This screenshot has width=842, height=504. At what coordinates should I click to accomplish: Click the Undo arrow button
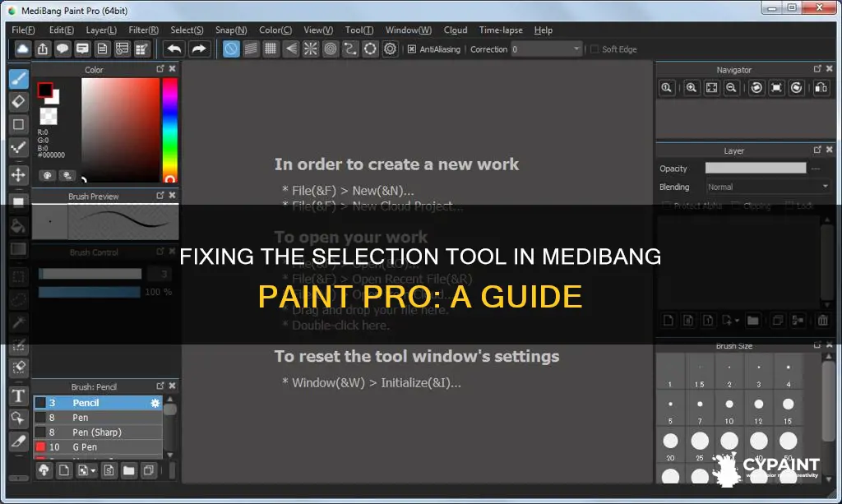[174, 49]
